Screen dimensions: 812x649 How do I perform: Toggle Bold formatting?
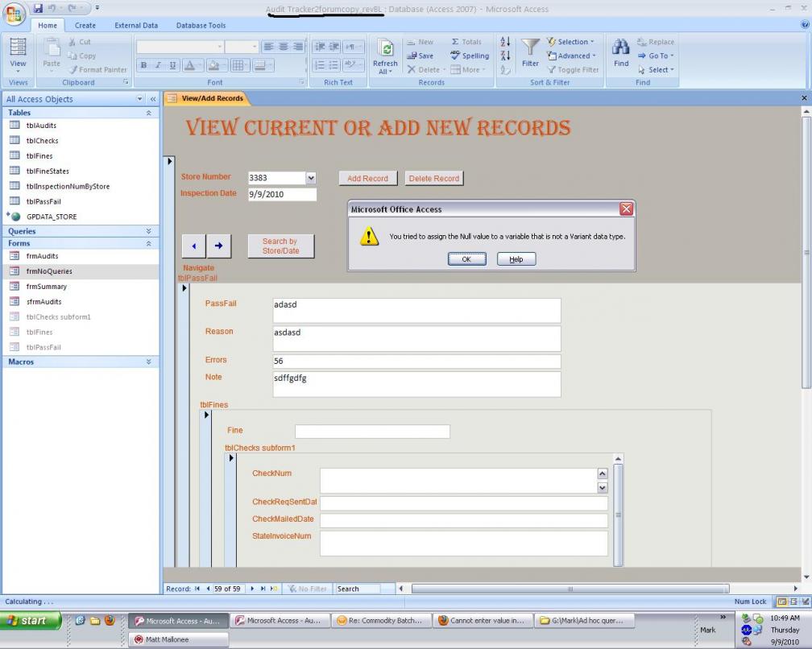[143, 65]
